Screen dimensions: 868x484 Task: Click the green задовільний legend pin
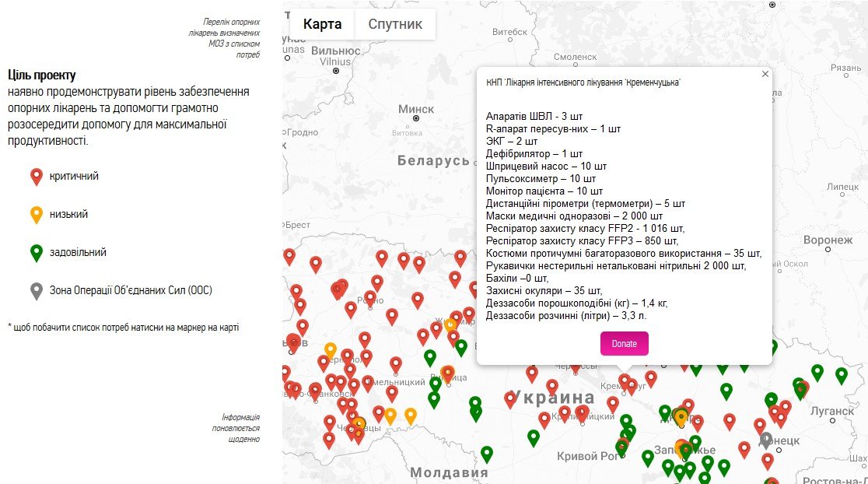[x=36, y=253]
